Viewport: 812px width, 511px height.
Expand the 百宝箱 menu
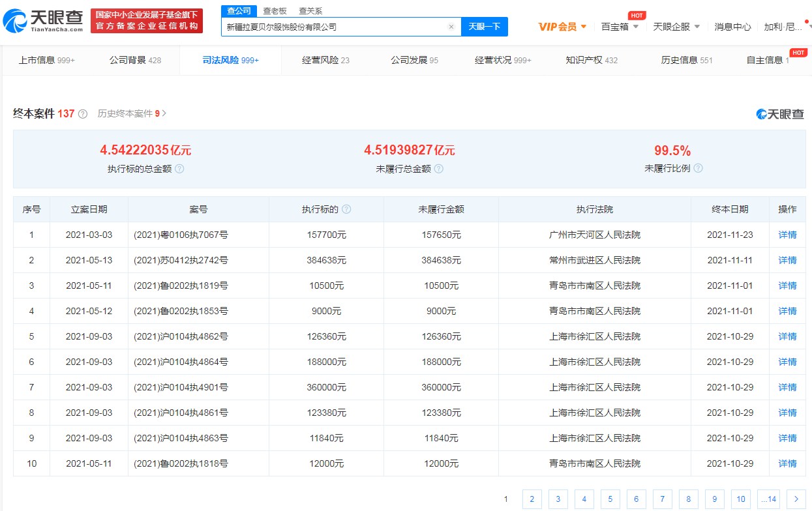pyautogui.click(x=620, y=27)
